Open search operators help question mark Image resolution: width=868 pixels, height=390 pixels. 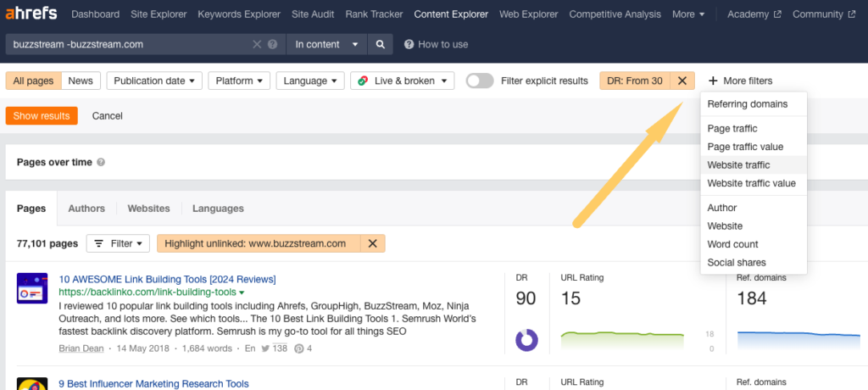(272, 44)
